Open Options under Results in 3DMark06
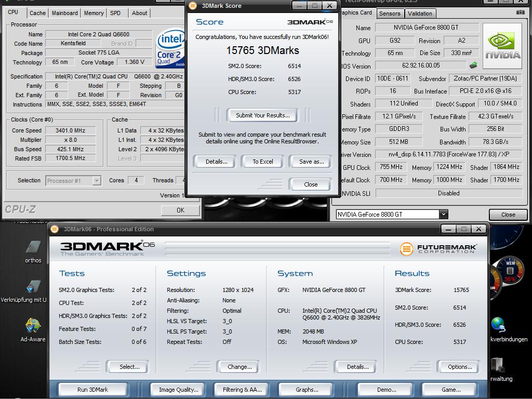The image size is (532, 399). tap(459, 367)
